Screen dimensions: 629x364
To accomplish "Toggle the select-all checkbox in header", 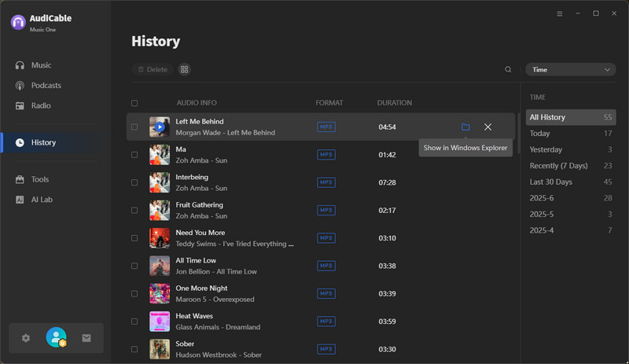I will (134, 103).
